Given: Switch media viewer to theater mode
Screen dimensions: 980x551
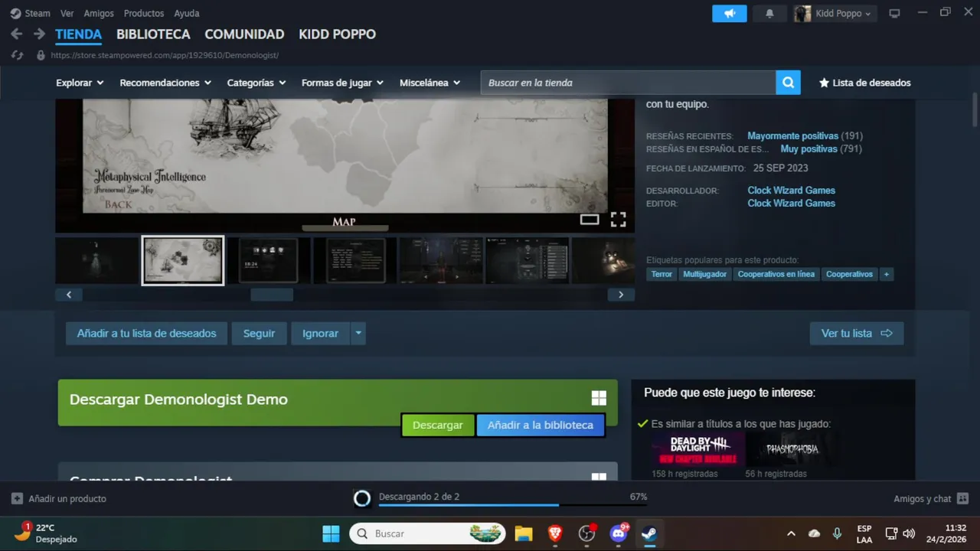Looking at the screenshot, I should coord(590,220).
